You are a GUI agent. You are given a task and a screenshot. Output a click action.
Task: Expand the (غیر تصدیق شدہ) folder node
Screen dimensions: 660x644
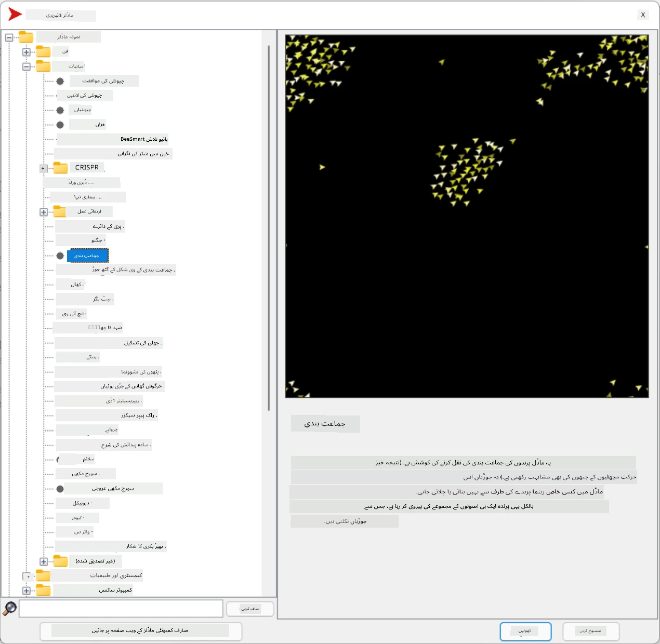[44, 561]
